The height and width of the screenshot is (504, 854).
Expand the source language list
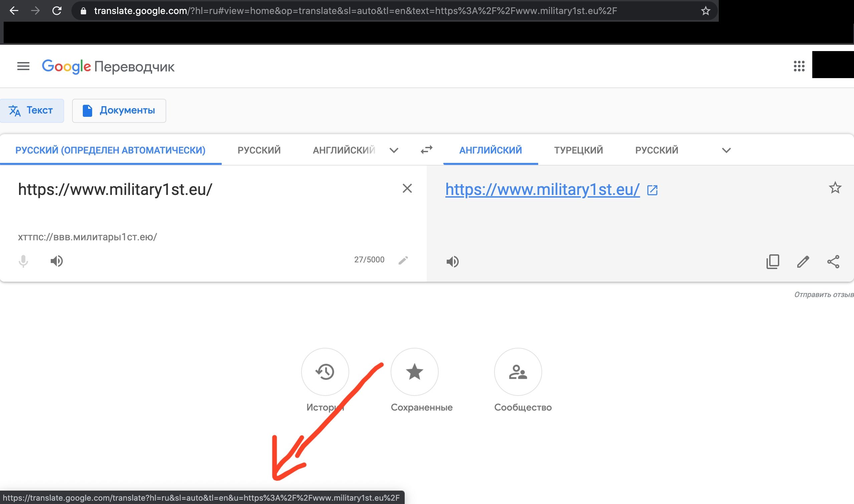coord(394,150)
